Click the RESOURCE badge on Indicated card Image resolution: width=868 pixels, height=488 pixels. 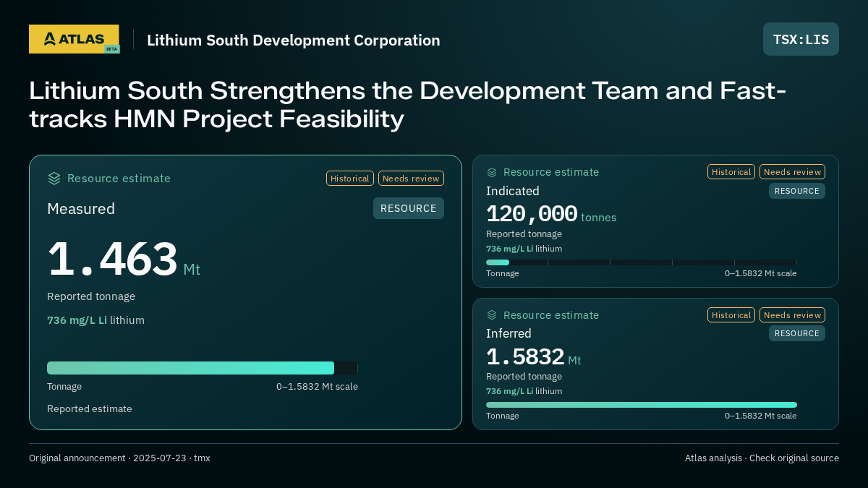797,191
